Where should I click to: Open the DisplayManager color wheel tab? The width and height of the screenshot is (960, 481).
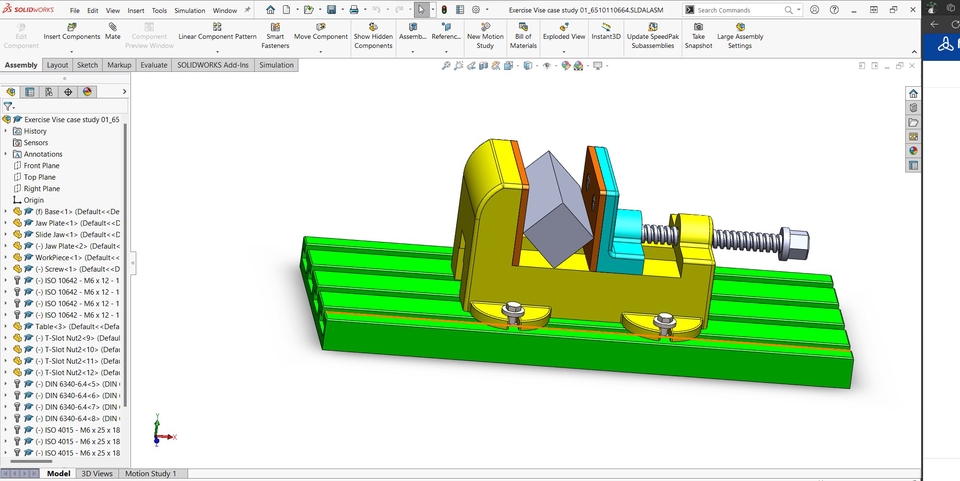click(87, 91)
